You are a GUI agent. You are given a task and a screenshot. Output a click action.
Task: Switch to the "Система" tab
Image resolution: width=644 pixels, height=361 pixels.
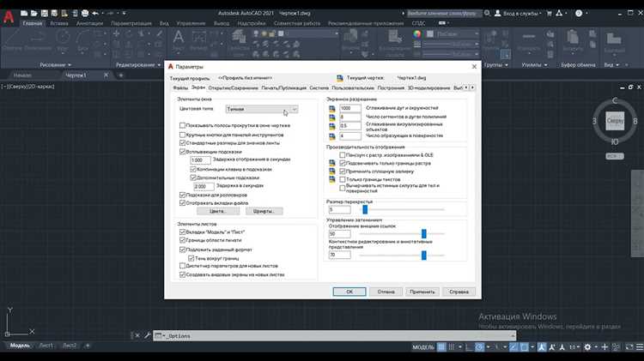(319, 87)
